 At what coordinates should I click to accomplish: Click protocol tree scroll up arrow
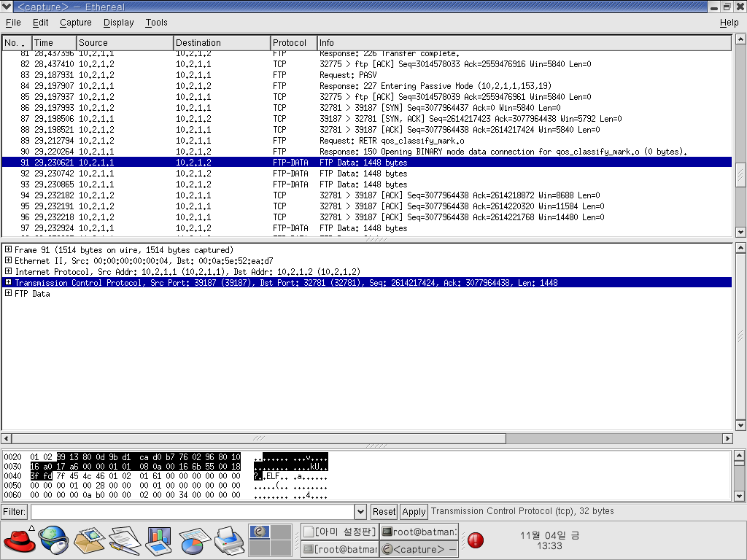(740, 248)
